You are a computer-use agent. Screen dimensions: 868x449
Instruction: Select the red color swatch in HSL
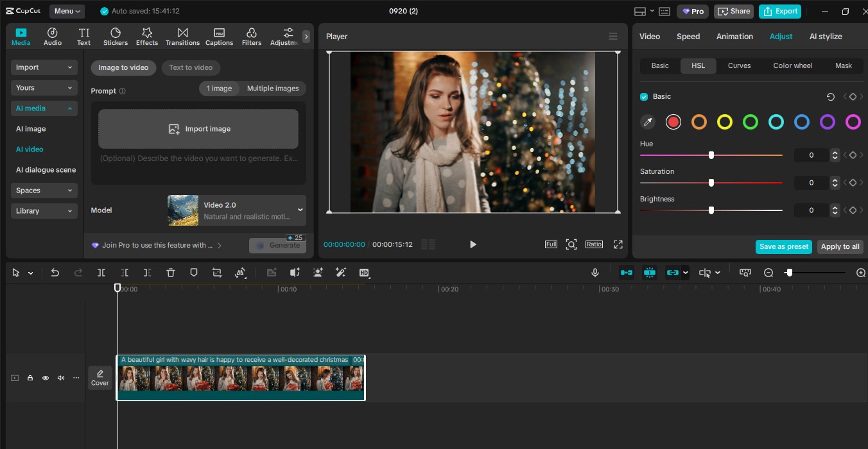[673, 122]
